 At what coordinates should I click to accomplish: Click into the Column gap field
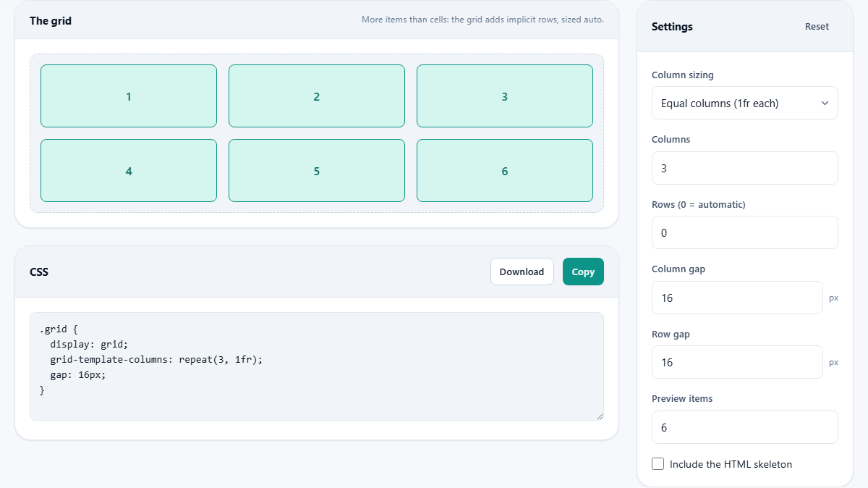(x=737, y=298)
